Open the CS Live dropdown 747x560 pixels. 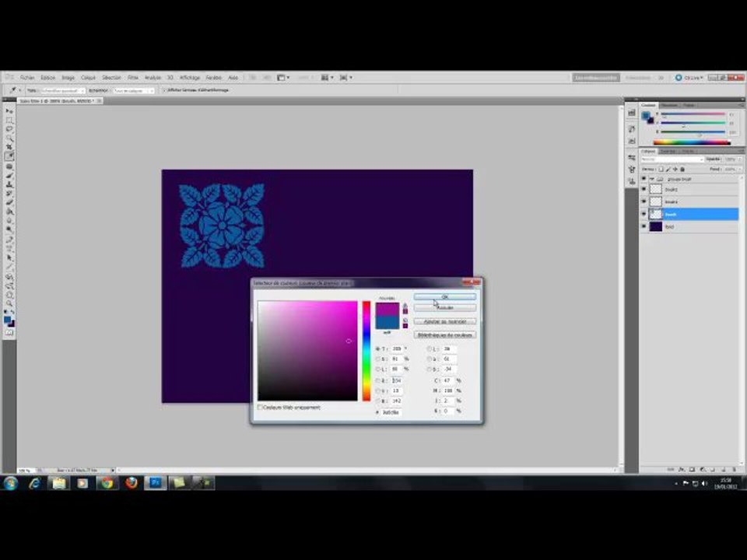pos(689,77)
